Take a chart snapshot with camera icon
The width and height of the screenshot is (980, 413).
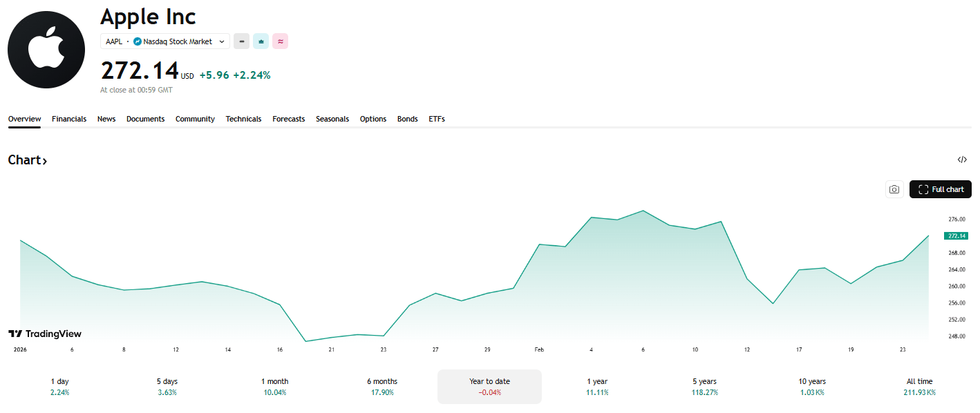click(894, 189)
